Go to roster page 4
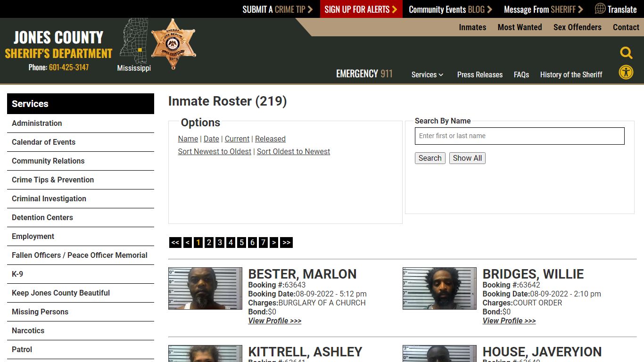The width and height of the screenshot is (644, 362). tap(231, 242)
